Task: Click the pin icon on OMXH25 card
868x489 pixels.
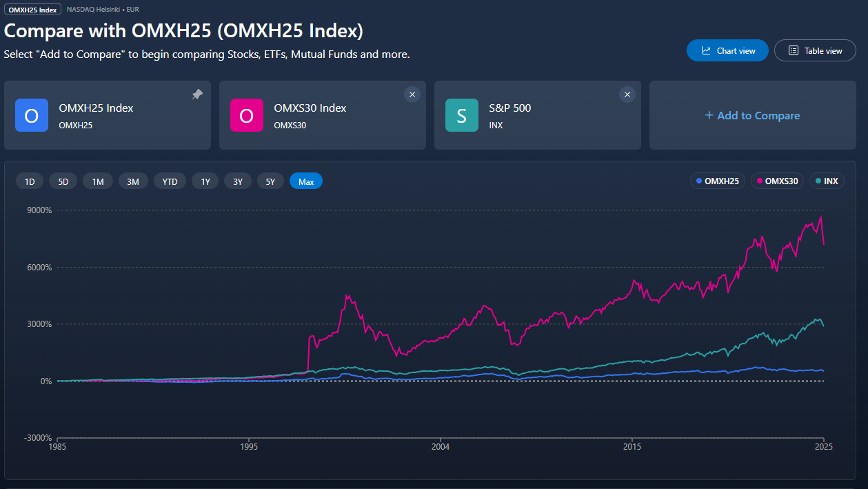Action: [197, 95]
